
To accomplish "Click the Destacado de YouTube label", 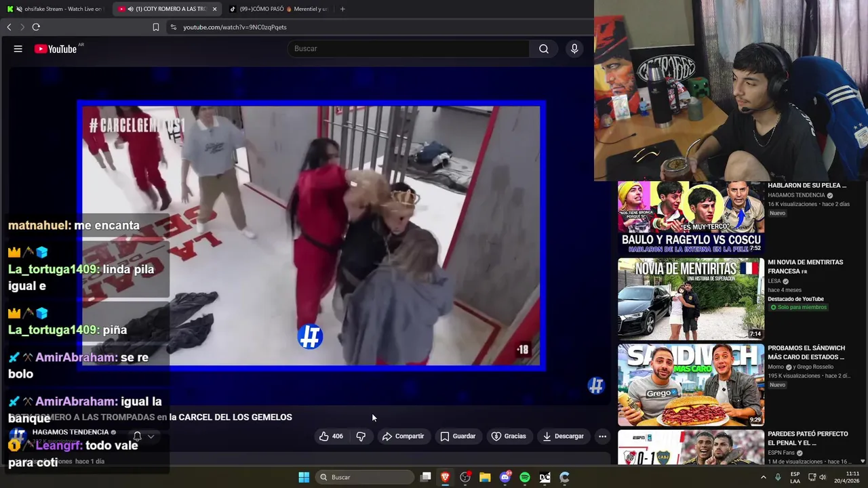I will (x=795, y=299).
